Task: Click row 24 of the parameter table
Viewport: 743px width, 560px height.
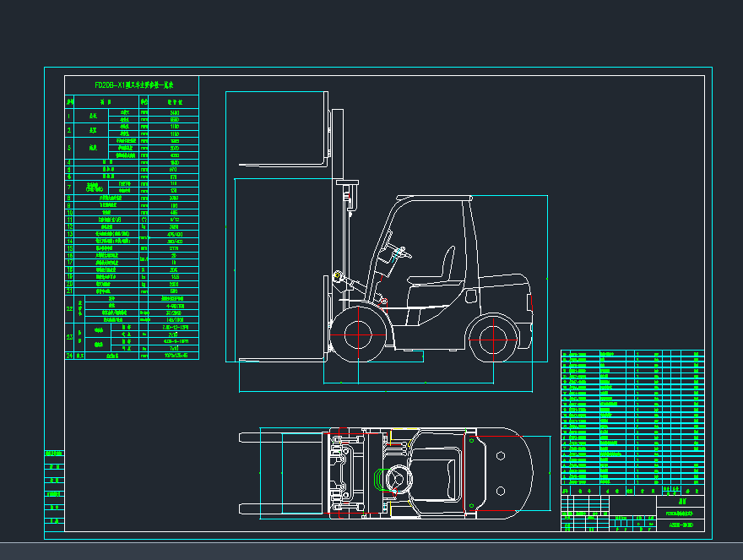Action: point(132,356)
